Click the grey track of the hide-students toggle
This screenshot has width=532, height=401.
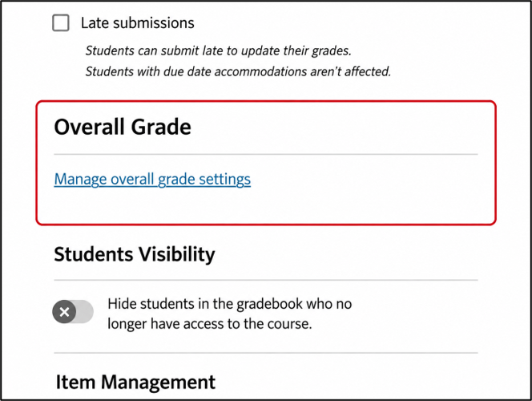click(x=85, y=312)
